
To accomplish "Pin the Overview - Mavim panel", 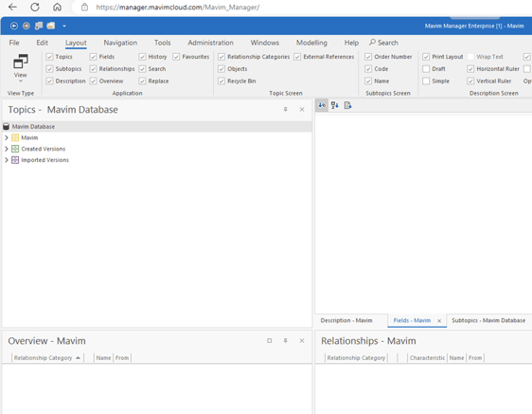I will pos(285,341).
